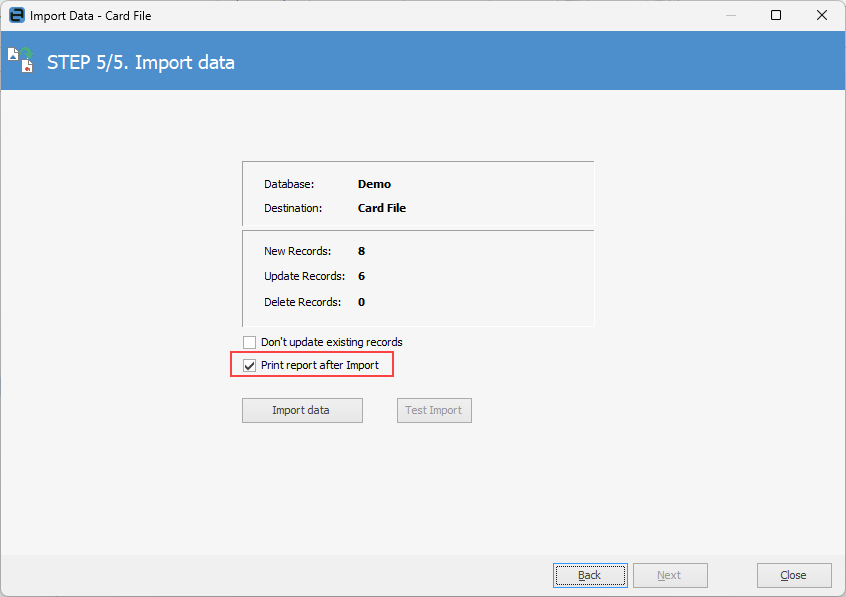Image resolution: width=846 pixels, height=597 pixels.
Task: Click the "STEP 5/5. Import data" heading
Action: coord(141,63)
